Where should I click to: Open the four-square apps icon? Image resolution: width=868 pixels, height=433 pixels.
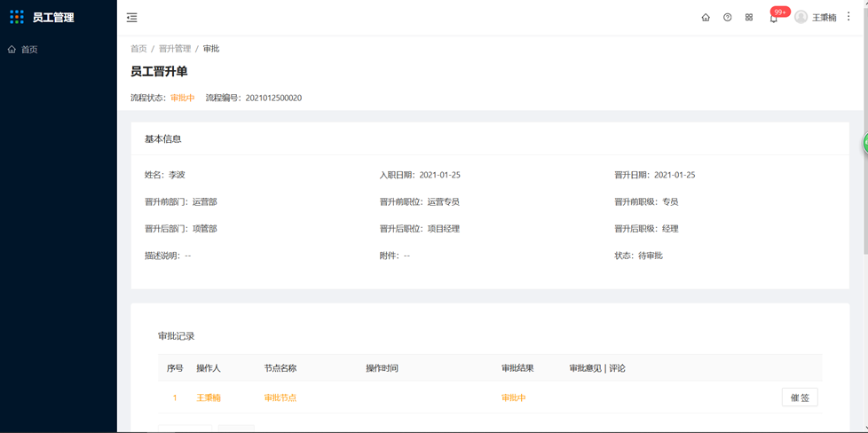(749, 17)
